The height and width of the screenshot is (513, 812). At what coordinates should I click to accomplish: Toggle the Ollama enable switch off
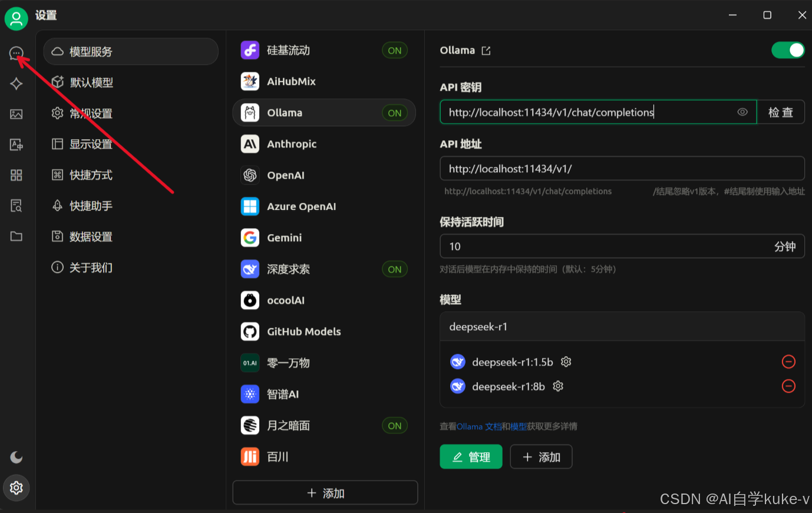coord(788,50)
